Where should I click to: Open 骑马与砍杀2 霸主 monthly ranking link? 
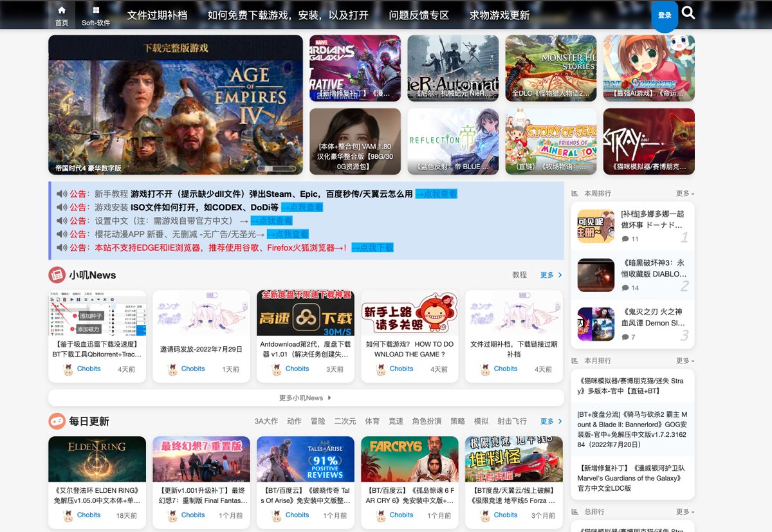633,430
